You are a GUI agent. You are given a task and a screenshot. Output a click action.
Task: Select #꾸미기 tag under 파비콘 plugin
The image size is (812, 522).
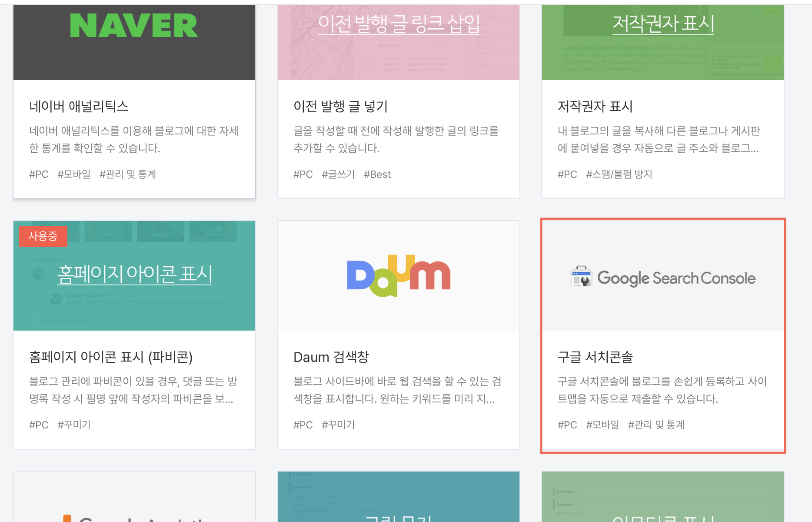coord(74,425)
